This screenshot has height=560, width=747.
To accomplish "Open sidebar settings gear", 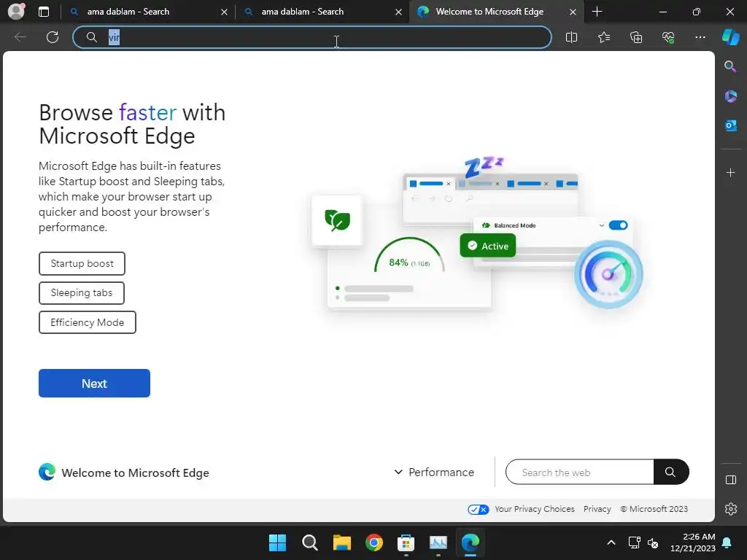I will coord(730,509).
